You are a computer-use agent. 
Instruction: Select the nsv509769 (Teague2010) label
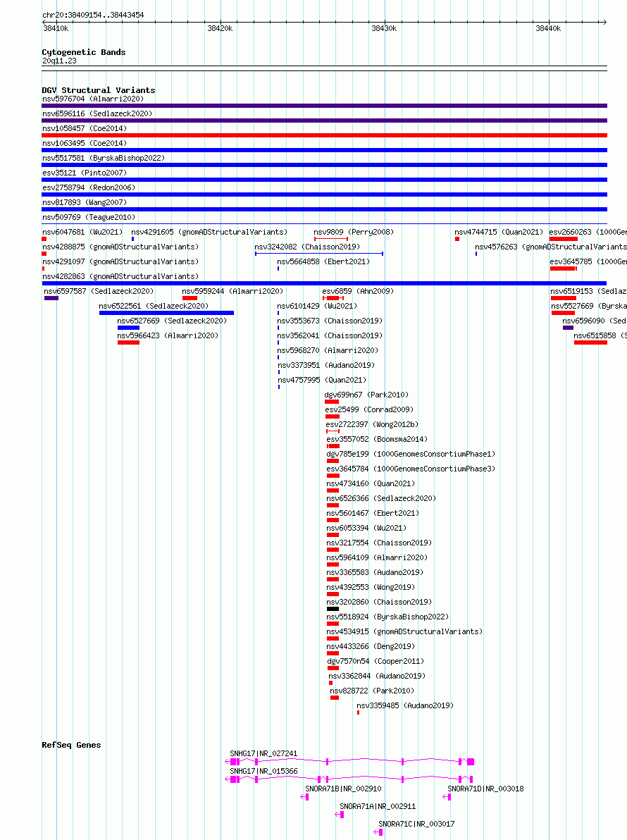88,218
